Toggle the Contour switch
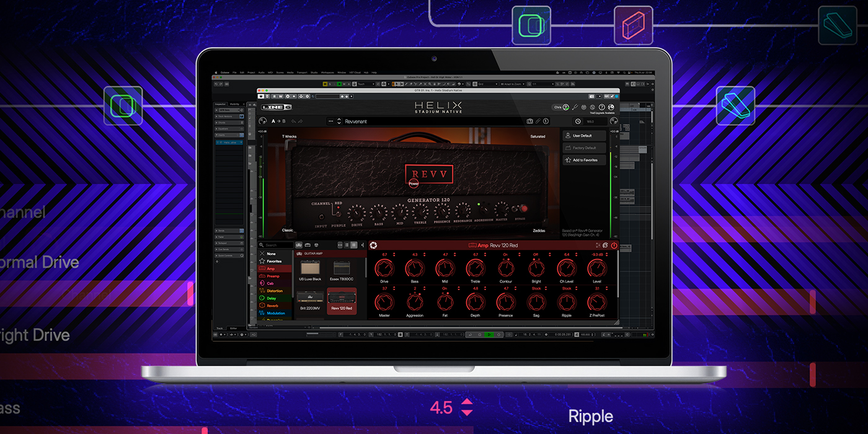 [x=506, y=268]
